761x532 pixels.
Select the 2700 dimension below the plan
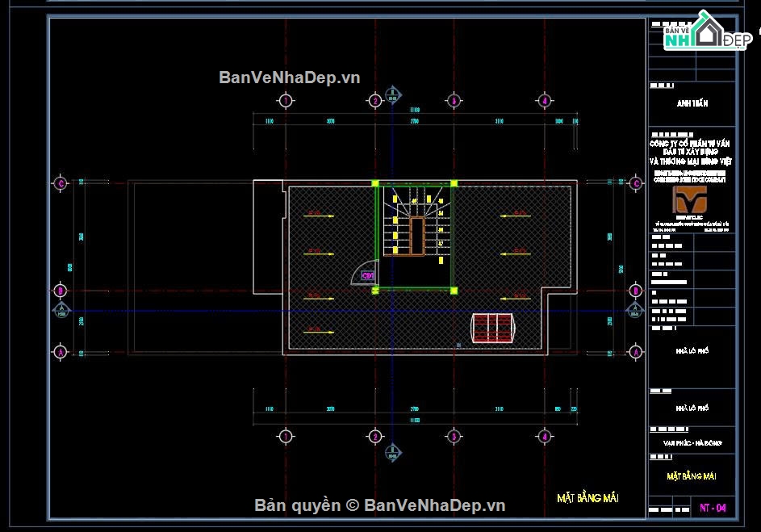tap(415, 409)
